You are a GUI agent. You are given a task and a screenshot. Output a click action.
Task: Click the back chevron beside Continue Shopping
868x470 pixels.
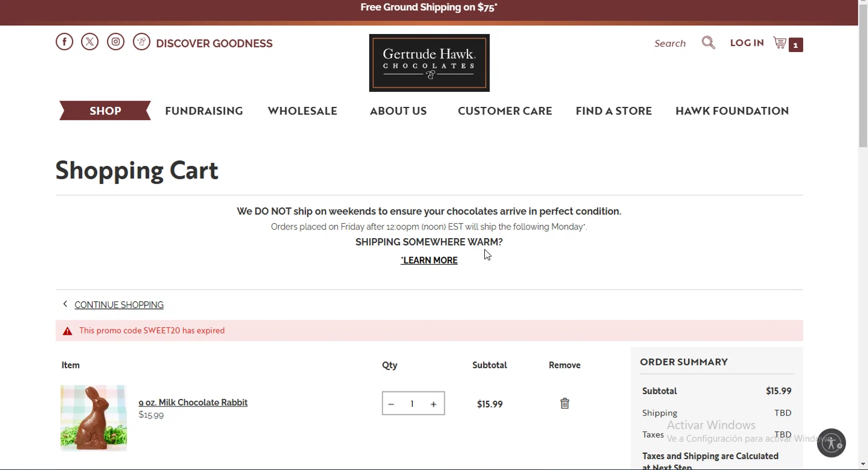click(x=65, y=304)
